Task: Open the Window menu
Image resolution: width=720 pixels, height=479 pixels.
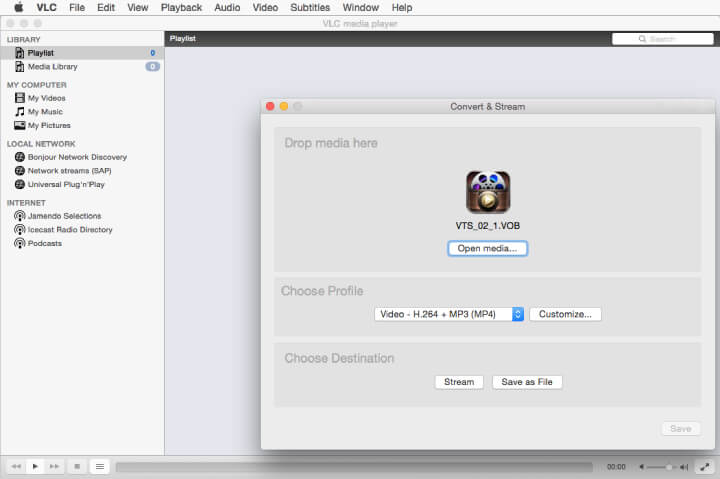Action: click(360, 8)
